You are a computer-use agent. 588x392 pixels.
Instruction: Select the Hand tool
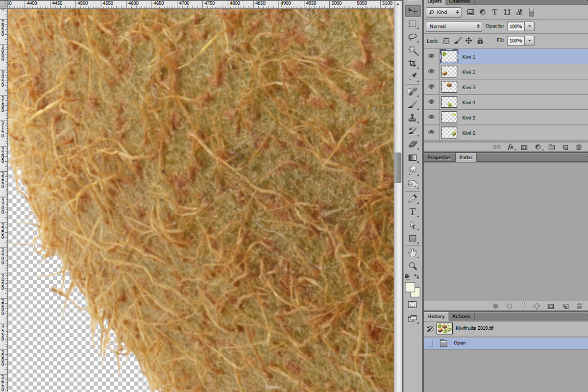click(x=413, y=253)
